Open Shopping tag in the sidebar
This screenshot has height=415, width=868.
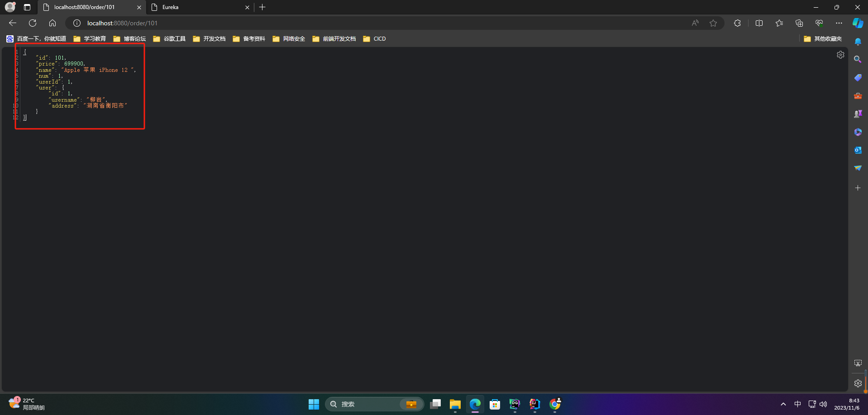(858, 78)
